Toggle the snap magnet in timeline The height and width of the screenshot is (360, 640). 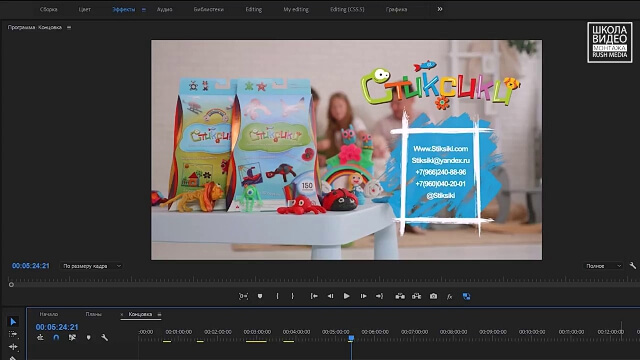[x=56, y=338]
